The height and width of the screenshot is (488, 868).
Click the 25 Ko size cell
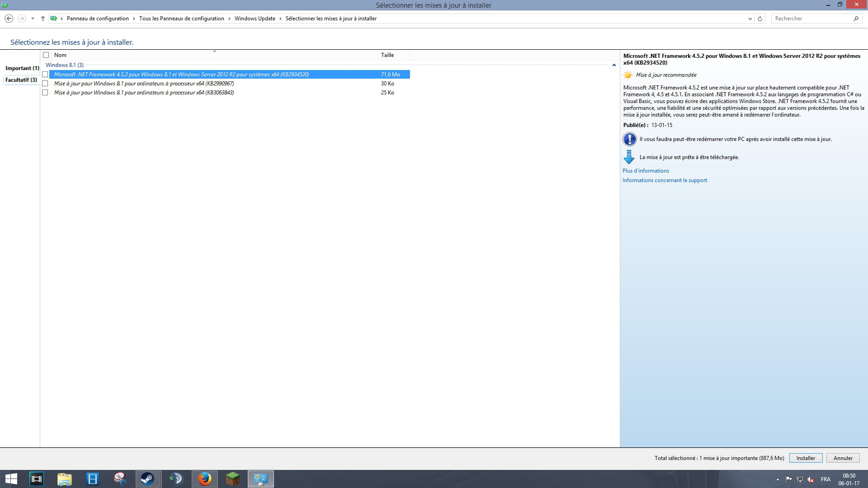387,93
